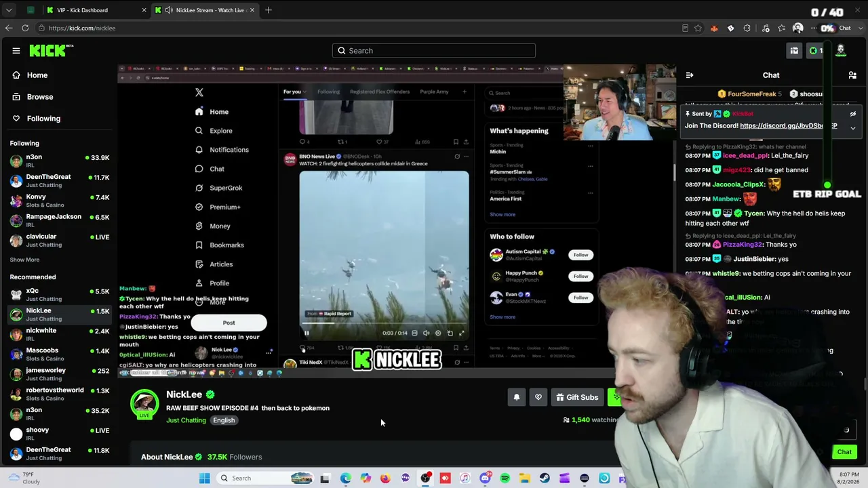The image size is (868, 488).
Task: Open the Windows Start menu
Action: click(205, 479)
